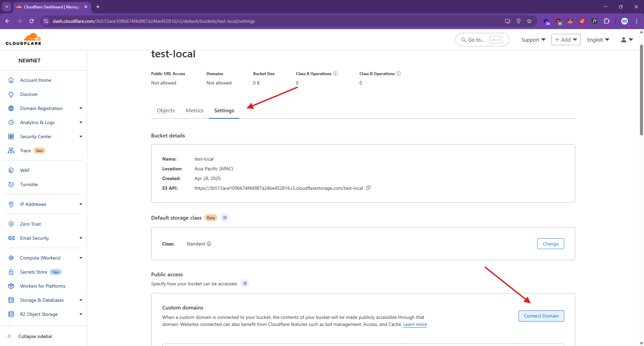Expand Storage & Databases submenu
Viewport: 644px width, 346px height.
tap(81, 300)
